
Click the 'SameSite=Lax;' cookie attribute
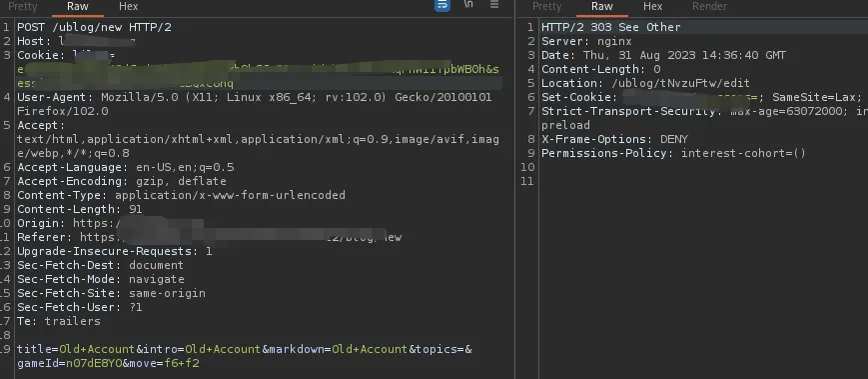pyautogui.click(x=817, y=98)
